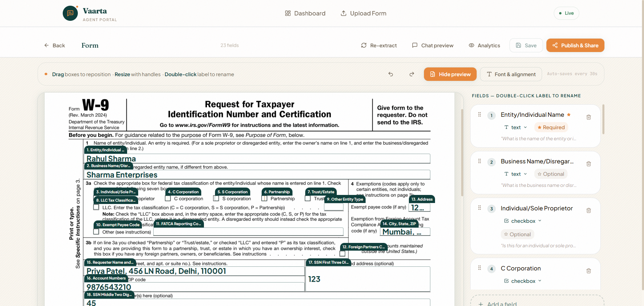Delete the Business Name/Disregarded field

(x=589, y=164)
